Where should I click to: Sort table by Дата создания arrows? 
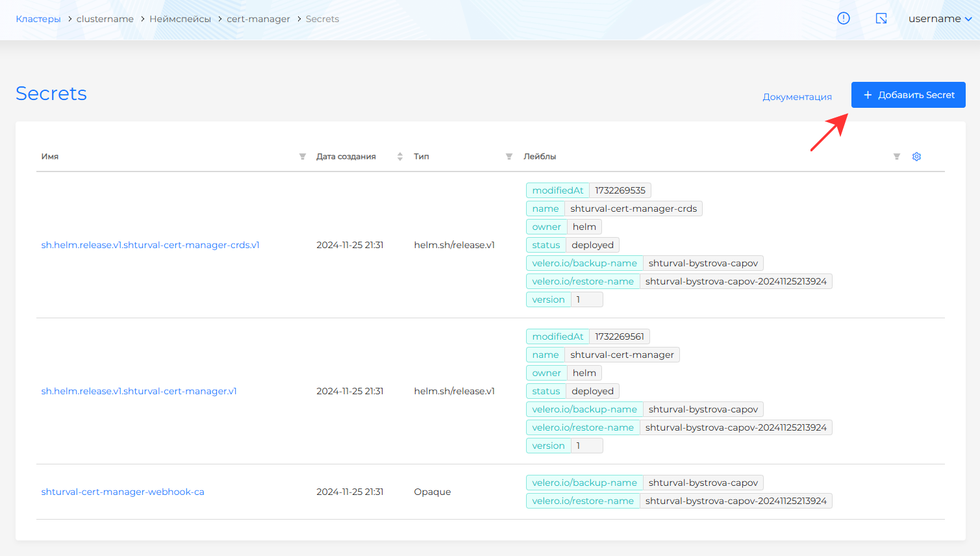pos(399,157)
